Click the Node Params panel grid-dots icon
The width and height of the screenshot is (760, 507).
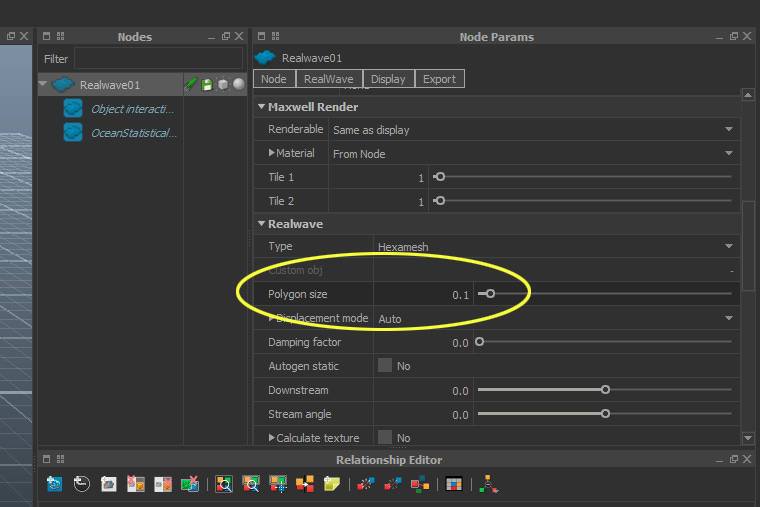[275, 36]
